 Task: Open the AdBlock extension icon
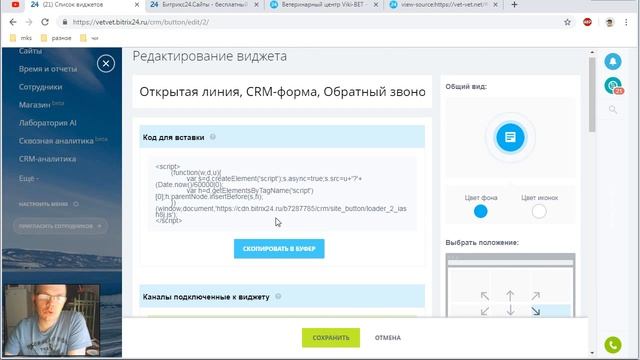pos(587,22)
